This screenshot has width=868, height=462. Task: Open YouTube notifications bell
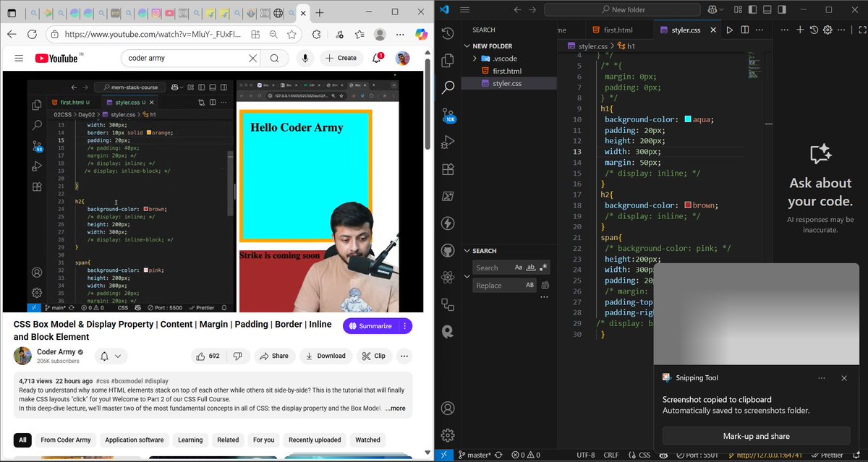pos(378,59)
